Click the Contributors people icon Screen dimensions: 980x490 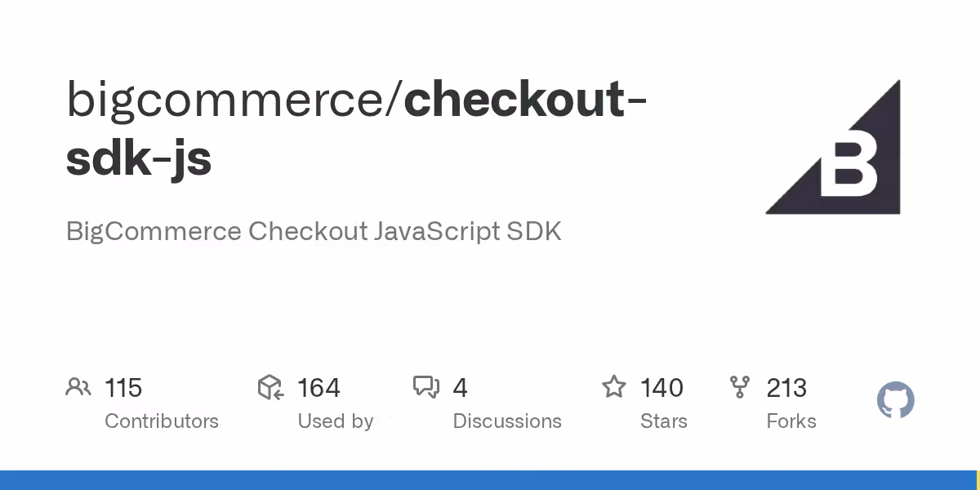point(78,387)
